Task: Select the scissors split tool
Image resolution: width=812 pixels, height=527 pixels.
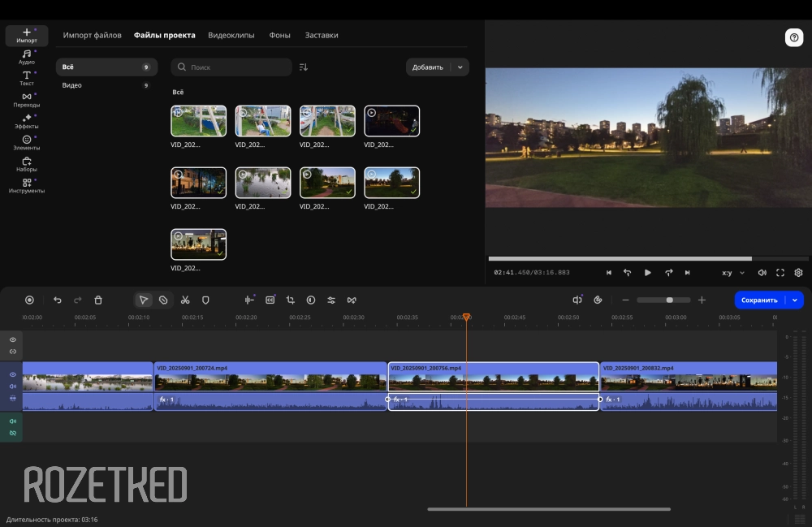Action: click(x=185, y=300)
